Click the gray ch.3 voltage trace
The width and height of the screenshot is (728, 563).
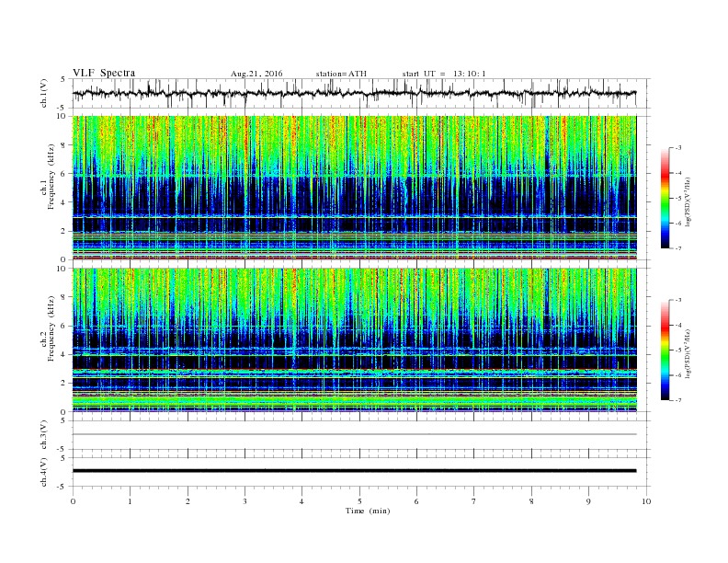point(354,434)
